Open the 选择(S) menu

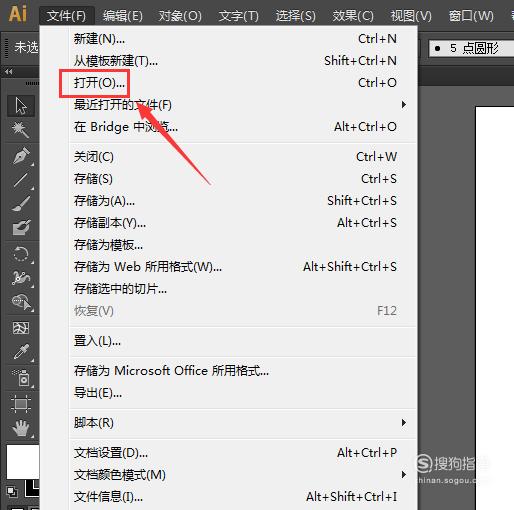pyautogui.click(x=296, y=16)
